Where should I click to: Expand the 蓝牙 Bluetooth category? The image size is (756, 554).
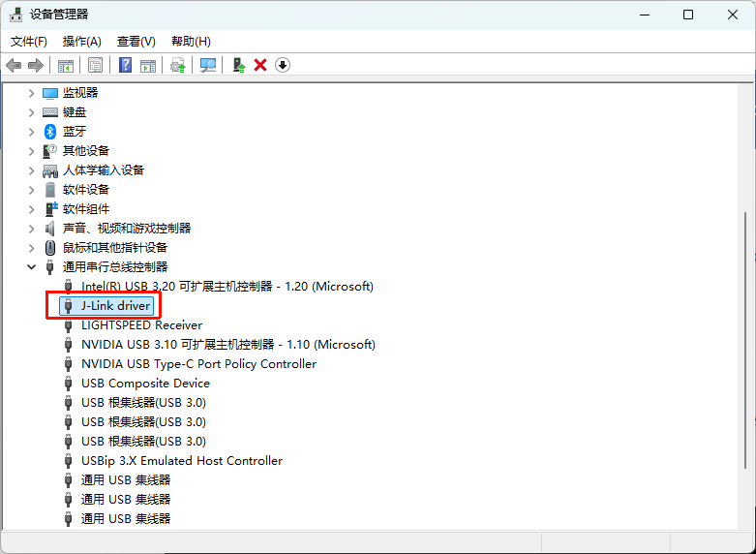[31, 132]
